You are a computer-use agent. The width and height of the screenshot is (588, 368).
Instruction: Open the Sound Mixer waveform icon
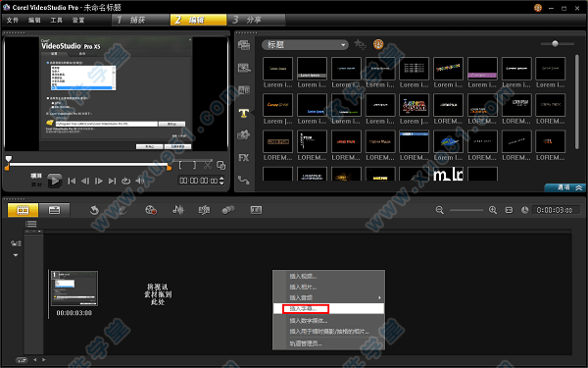178,210
